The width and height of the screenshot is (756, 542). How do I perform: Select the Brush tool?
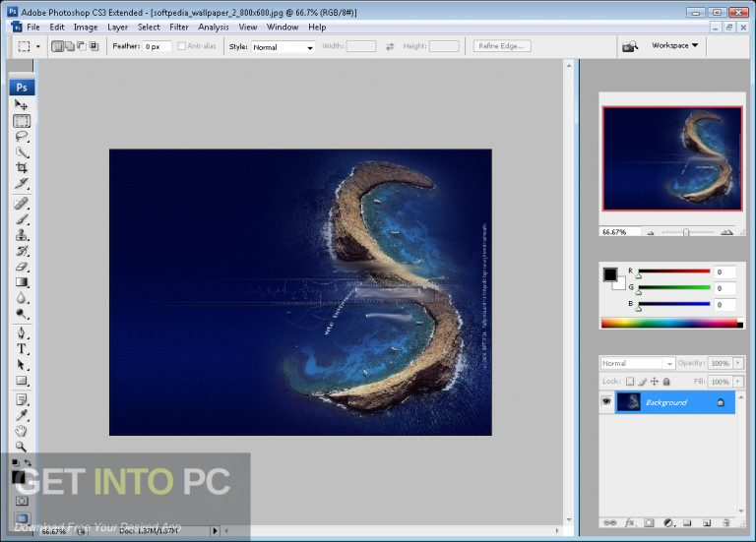pyautogui.click(x=22, y=219)
